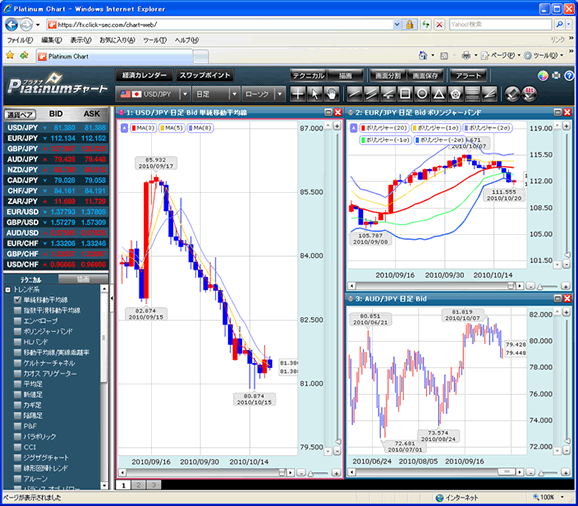
Task: Select the hand pan tool
Action: click(x=331, y=94)
